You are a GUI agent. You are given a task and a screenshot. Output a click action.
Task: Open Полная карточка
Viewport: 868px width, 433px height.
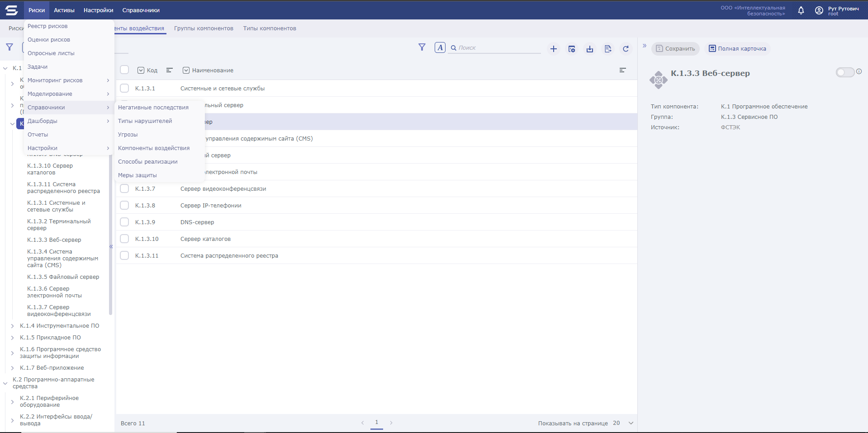tap(737, 49)
